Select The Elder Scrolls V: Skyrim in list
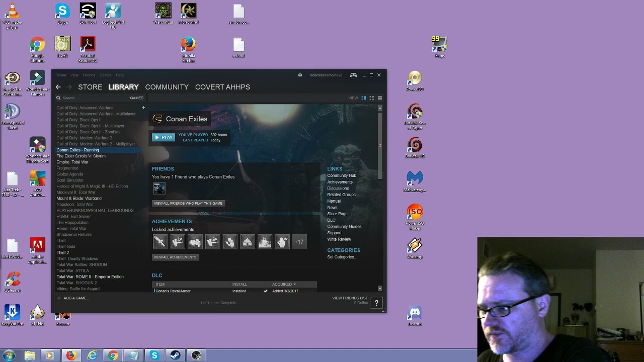 [x=81, y=156]
